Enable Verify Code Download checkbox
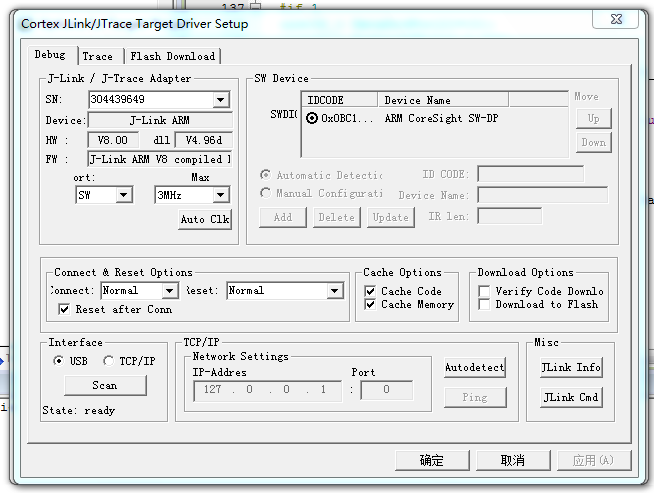The image size is (654, 493). [484, 291]
